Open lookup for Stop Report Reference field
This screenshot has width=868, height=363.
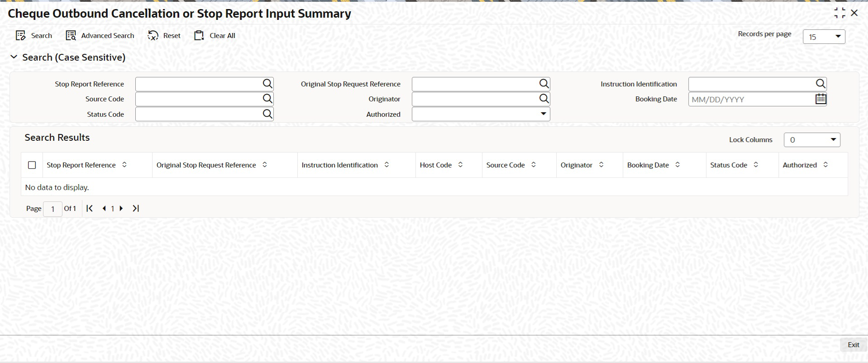(267, 84)
